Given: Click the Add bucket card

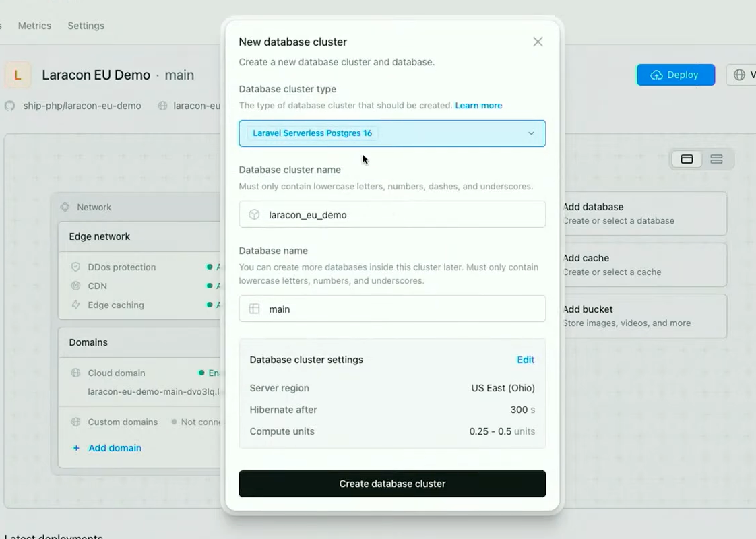Looking at the screenshot, I should point(643,316).
